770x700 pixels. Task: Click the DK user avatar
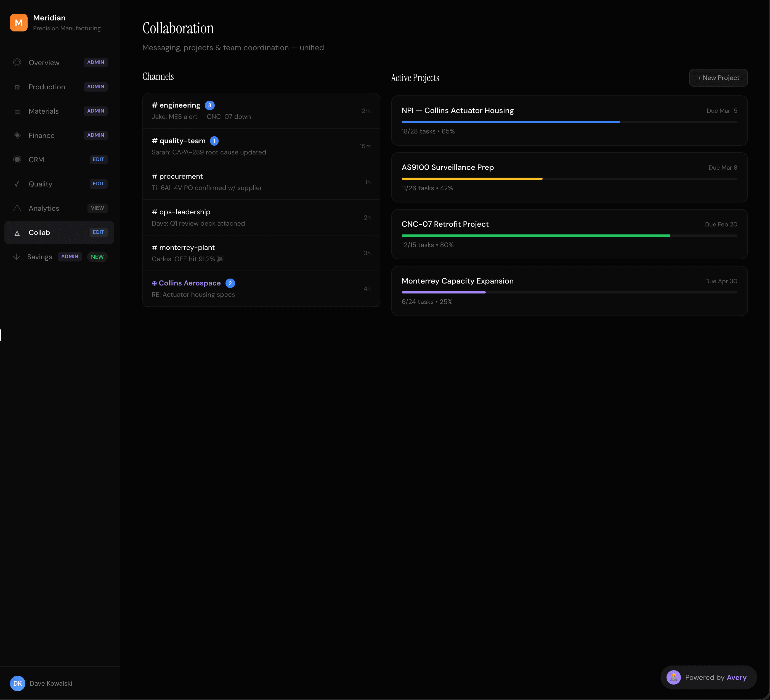click(x=18, y=683)
